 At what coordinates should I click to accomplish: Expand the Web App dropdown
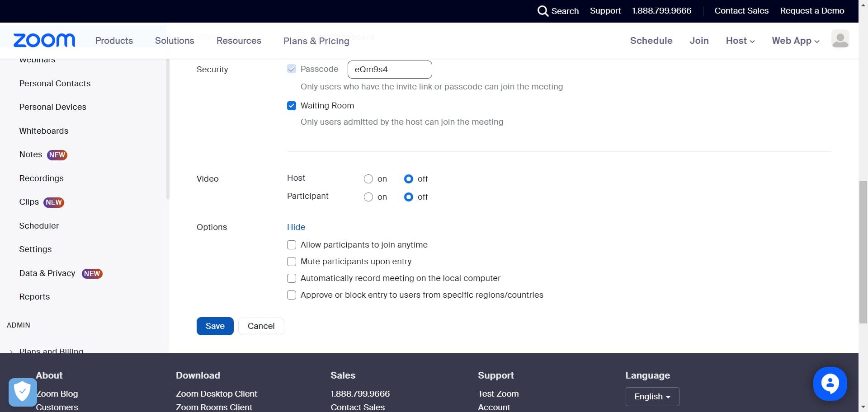[x=795, y=41]
